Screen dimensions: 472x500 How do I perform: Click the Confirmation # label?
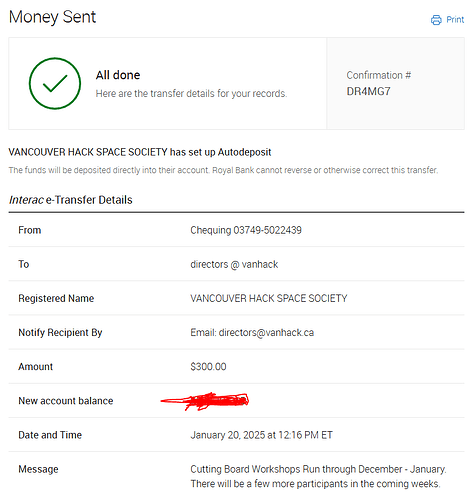[x=379, y=75]
